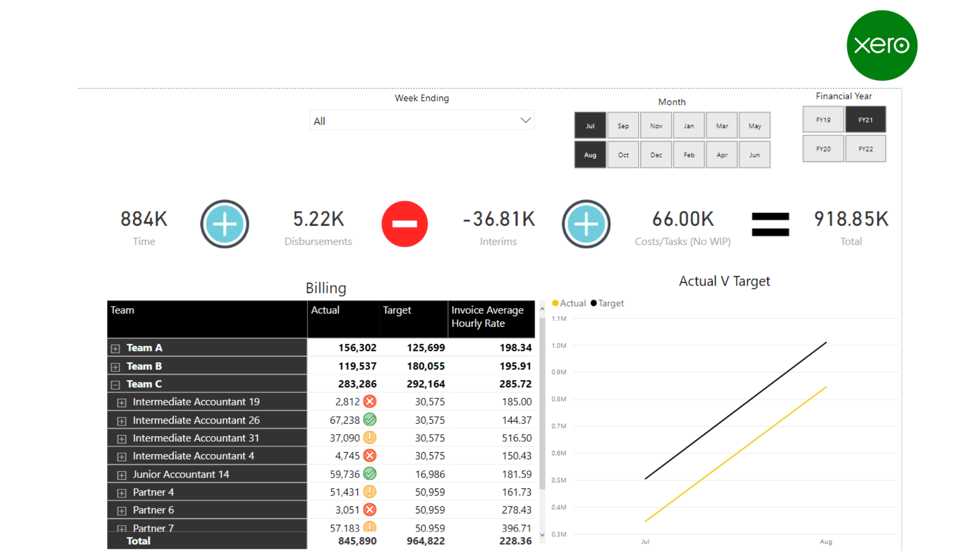Expand Intermediate Accountant 26 row
This screenshot has width=980, height=551.
[122, 421]
